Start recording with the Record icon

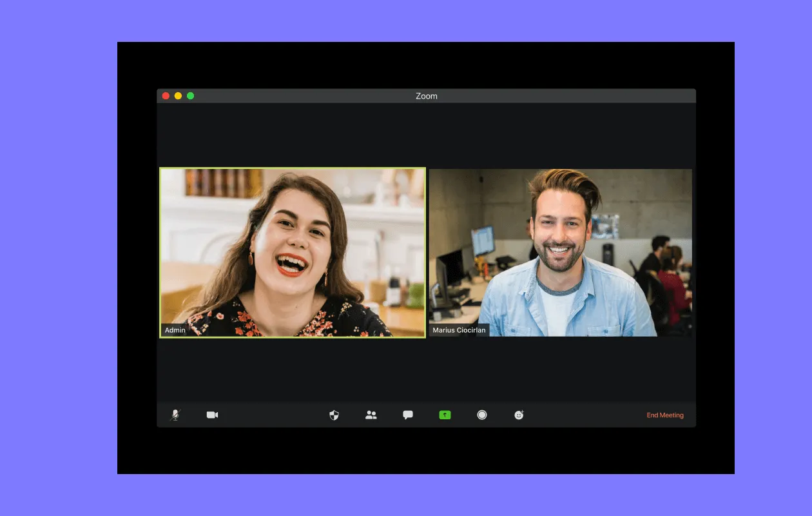tap(482, 415)
